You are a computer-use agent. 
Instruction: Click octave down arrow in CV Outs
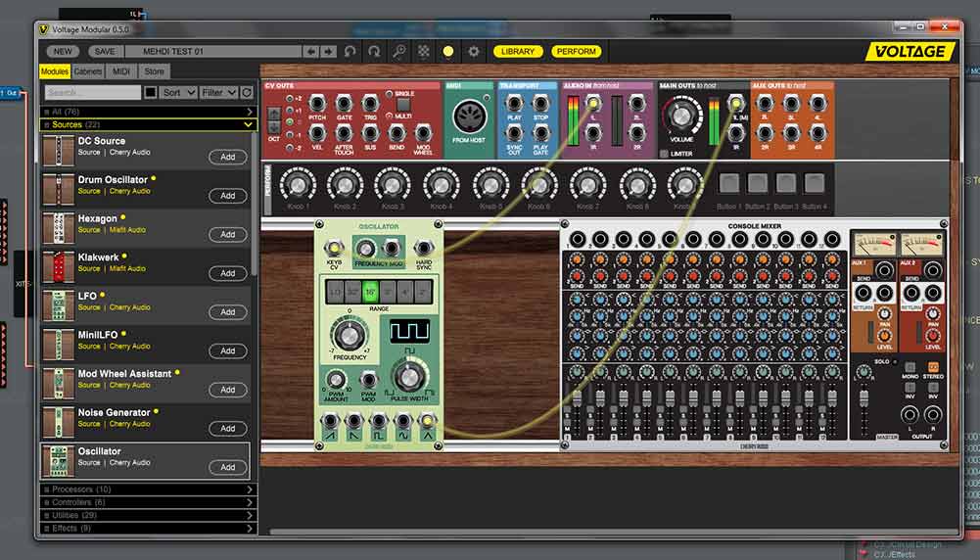pos(274,127)
